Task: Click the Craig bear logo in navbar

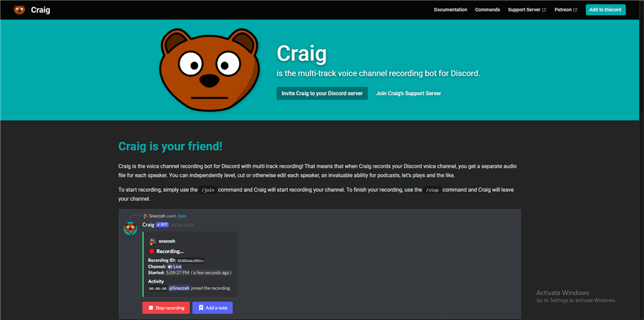Action: (x=19, y=10)
